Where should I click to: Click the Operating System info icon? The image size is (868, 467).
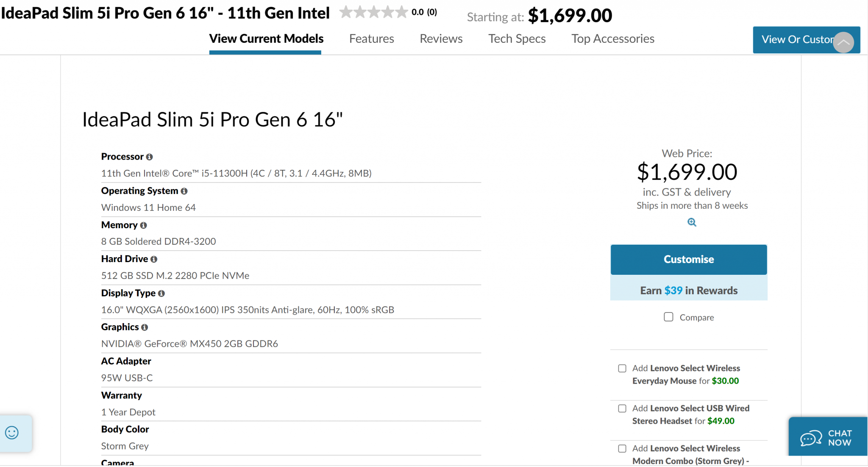184,191
